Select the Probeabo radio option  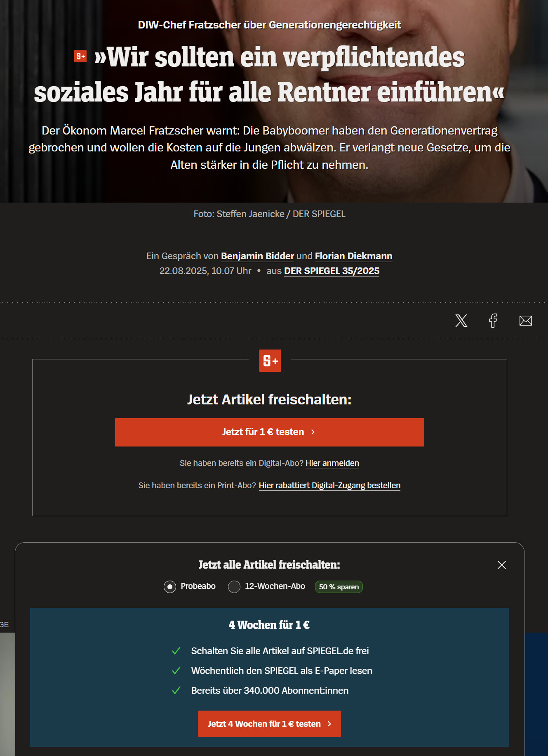pyautogui.click(x=170, y=586)
